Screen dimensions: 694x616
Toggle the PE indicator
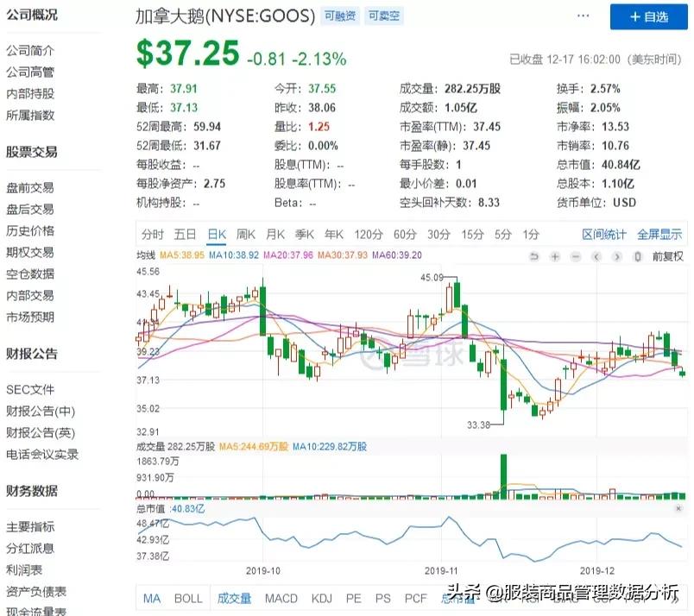[x=353, y=599]
